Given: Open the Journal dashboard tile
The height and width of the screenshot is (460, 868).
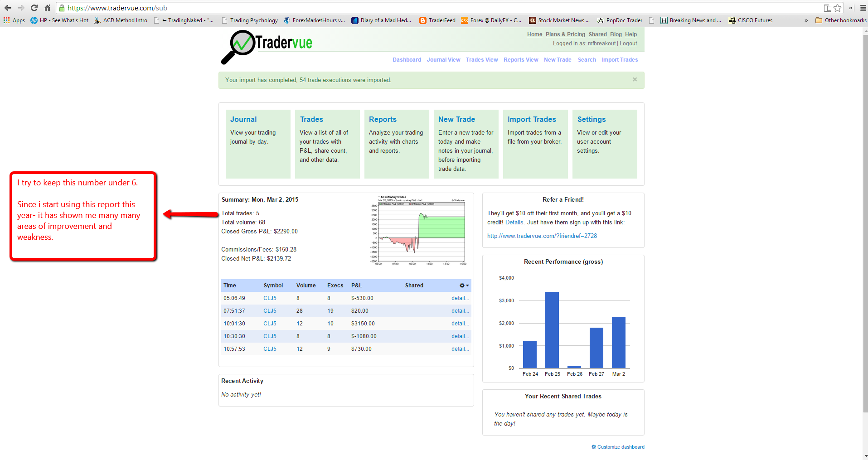Looking at the screenshot, I should (258, 144).
